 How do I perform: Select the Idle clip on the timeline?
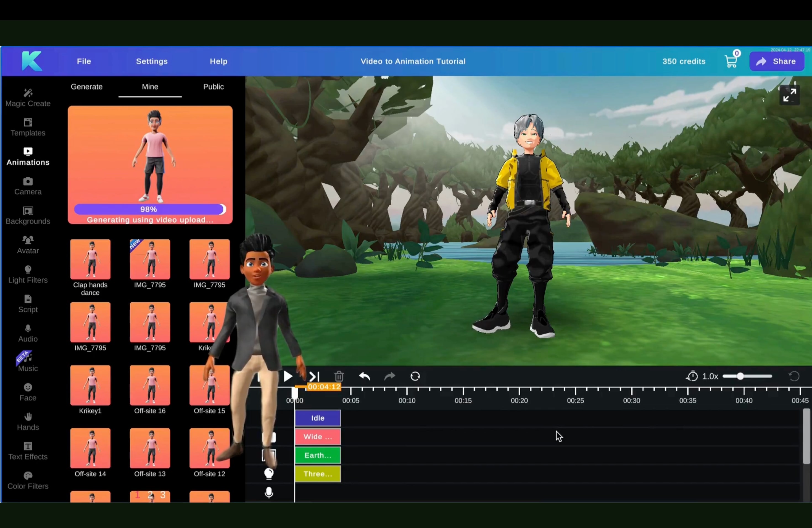(318, 418)
